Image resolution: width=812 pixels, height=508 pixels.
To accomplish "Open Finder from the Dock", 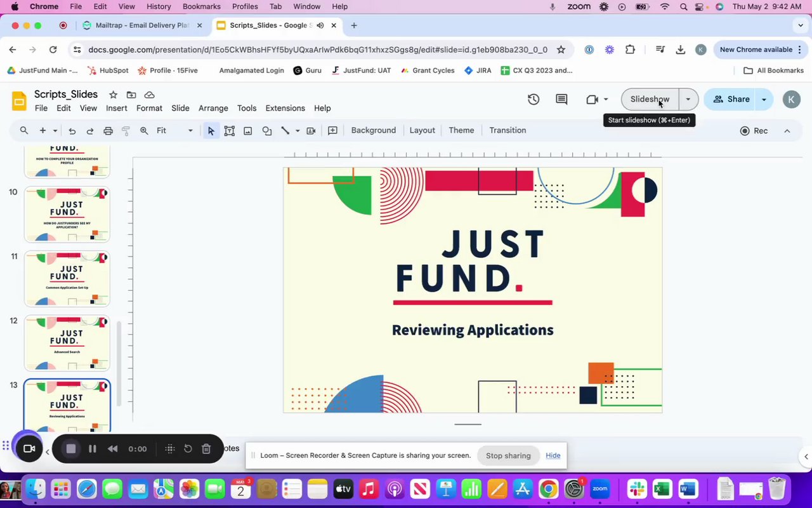I will [36, 489].
